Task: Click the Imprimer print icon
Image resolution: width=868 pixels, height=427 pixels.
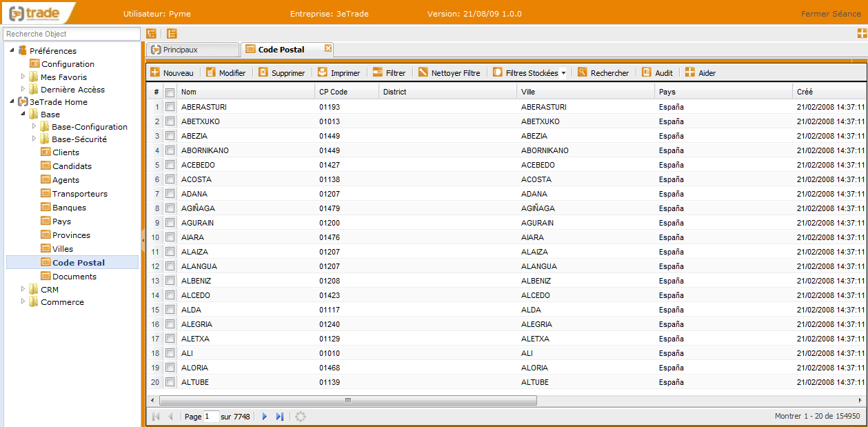Action: tap(323, 72)
